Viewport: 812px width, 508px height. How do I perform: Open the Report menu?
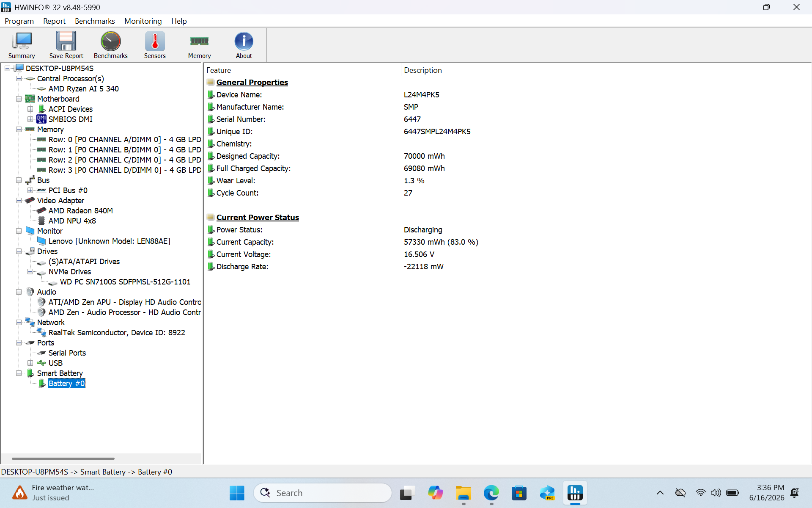[x=54, y=21]
